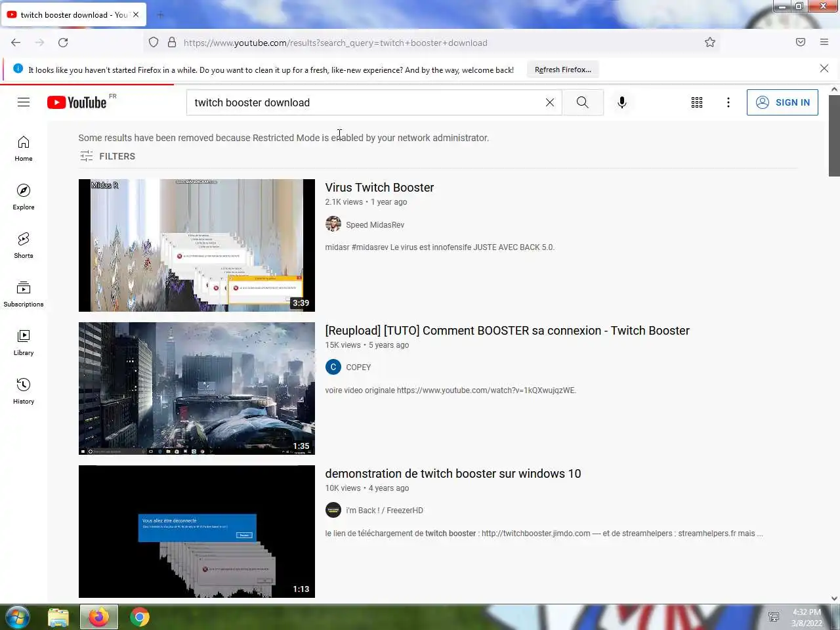Click the Restricted Mode notice text

click(283, 138)
